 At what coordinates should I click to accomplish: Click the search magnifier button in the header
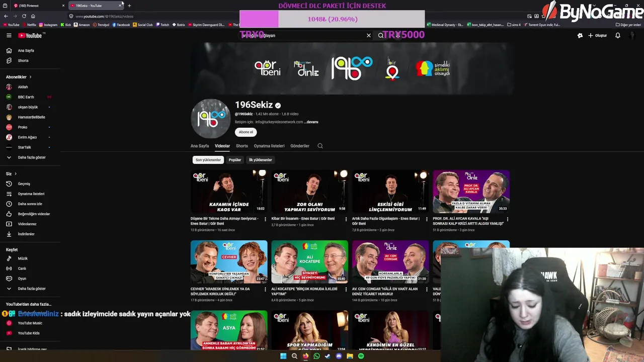tap(381, 35)
